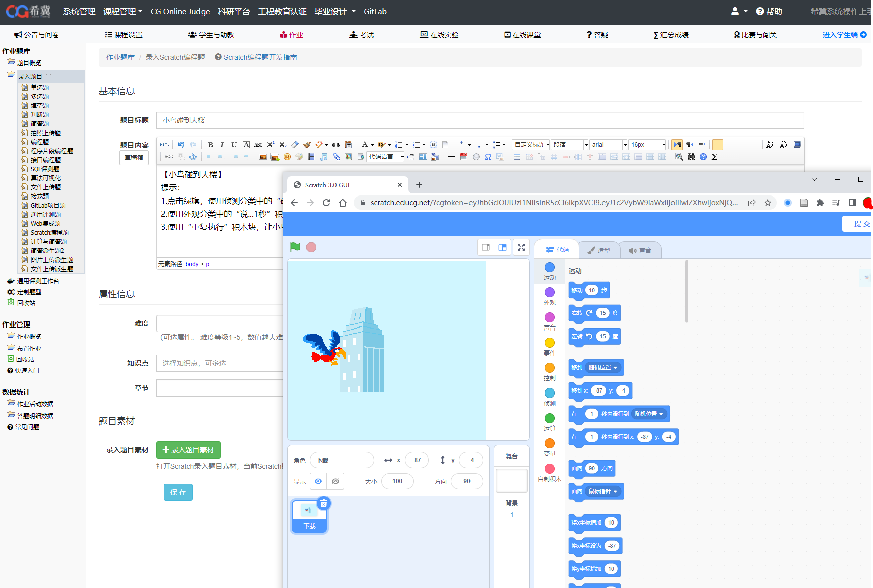Go to the 考试 tab
Viewport: 873px width, 588px height.
(x=362, y=35)
